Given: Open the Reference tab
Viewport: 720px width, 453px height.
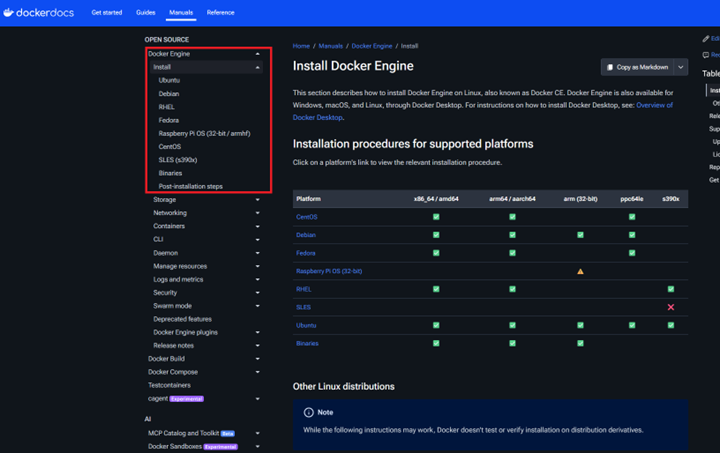Looking at the screenshot, I should click(220, 12).
